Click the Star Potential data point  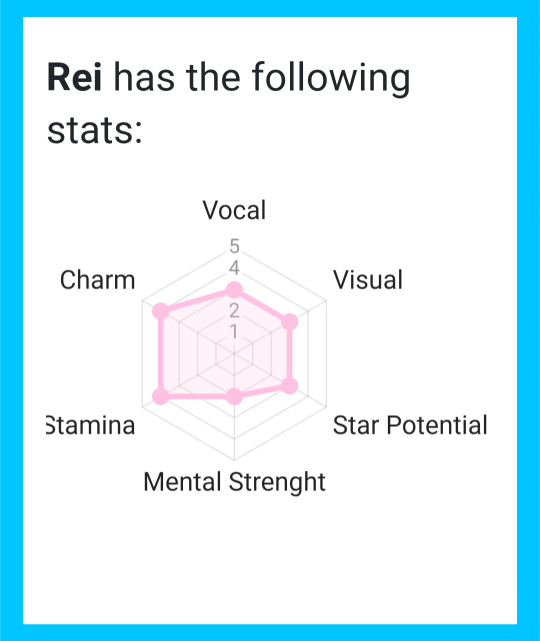coord(290,386)
